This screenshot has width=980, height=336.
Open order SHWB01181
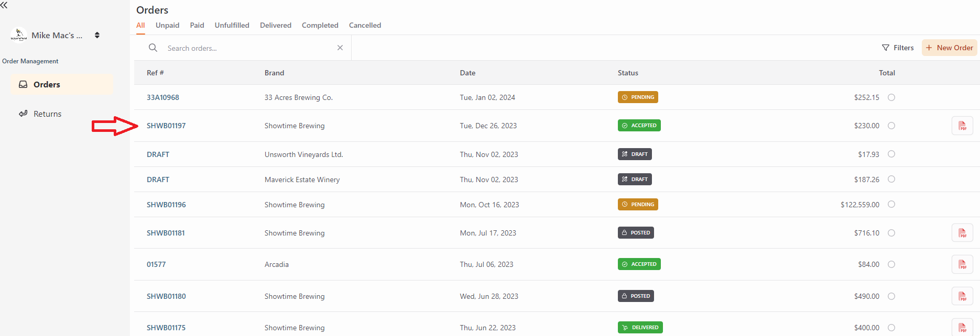[x=166, y=233]
